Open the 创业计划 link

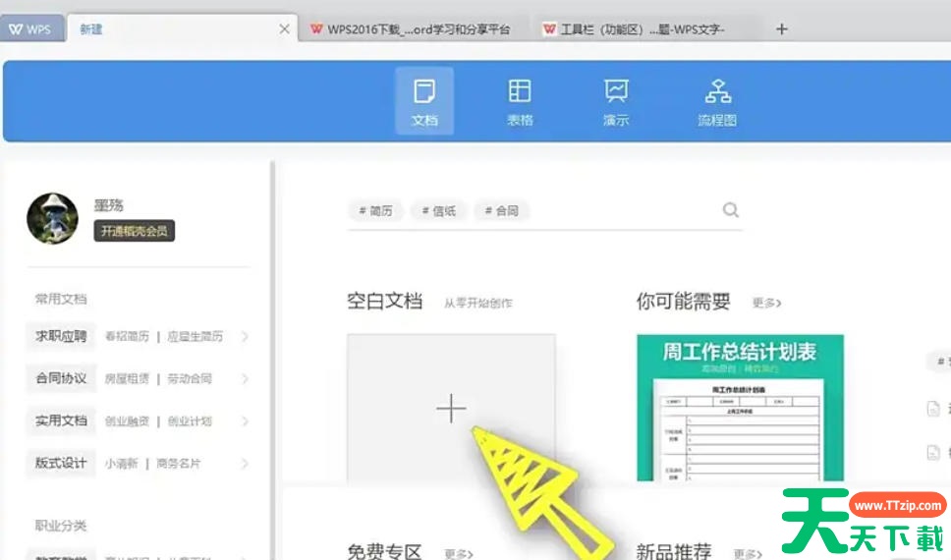point(190,421)
